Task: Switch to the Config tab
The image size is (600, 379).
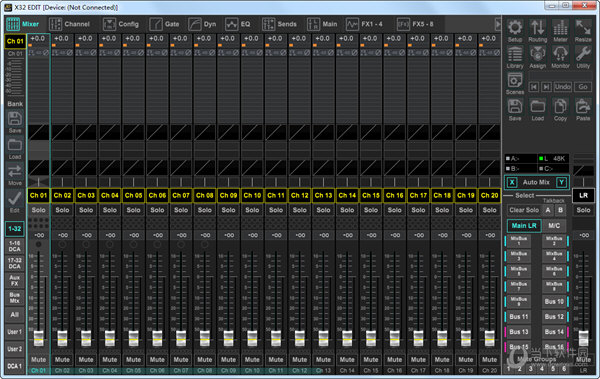Action: (x=121, y=24)
